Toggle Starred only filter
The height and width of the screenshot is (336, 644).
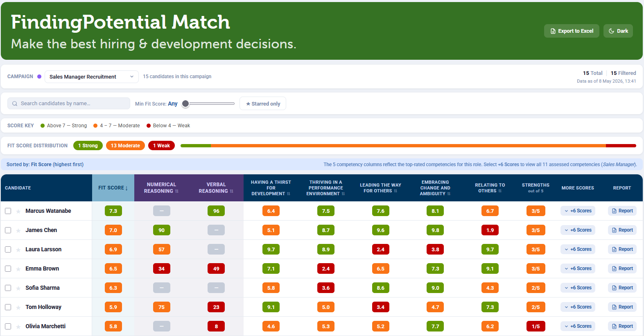(x=263, y=104)
